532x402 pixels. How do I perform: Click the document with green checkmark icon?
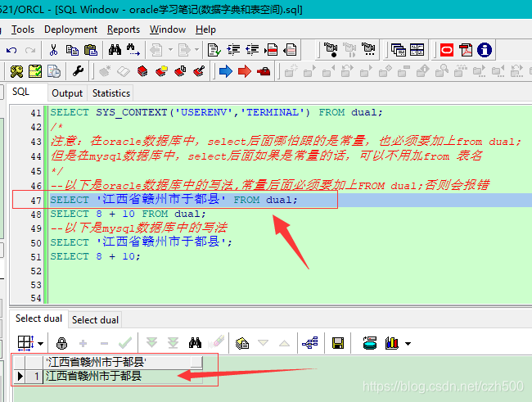(214, 50)
